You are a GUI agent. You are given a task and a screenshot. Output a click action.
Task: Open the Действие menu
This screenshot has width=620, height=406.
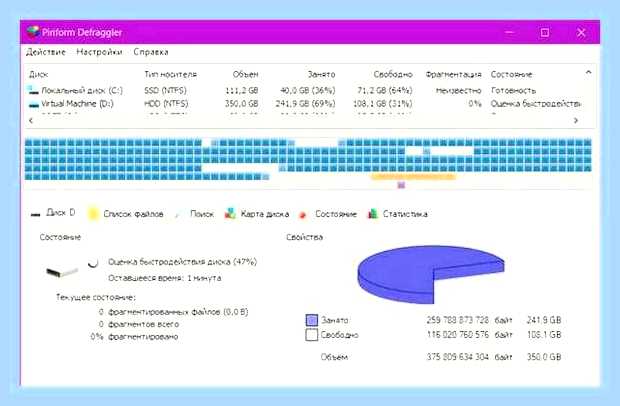pos(45,52)
